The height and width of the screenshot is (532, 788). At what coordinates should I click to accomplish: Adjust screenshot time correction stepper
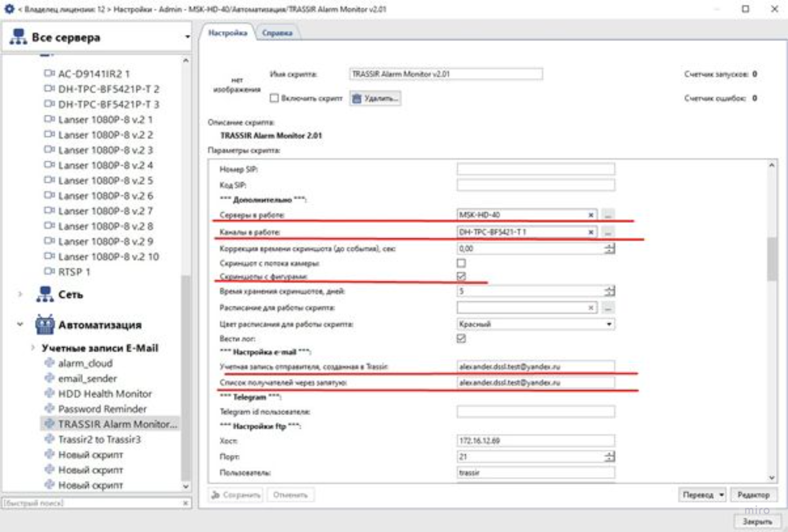click(610, 249)
